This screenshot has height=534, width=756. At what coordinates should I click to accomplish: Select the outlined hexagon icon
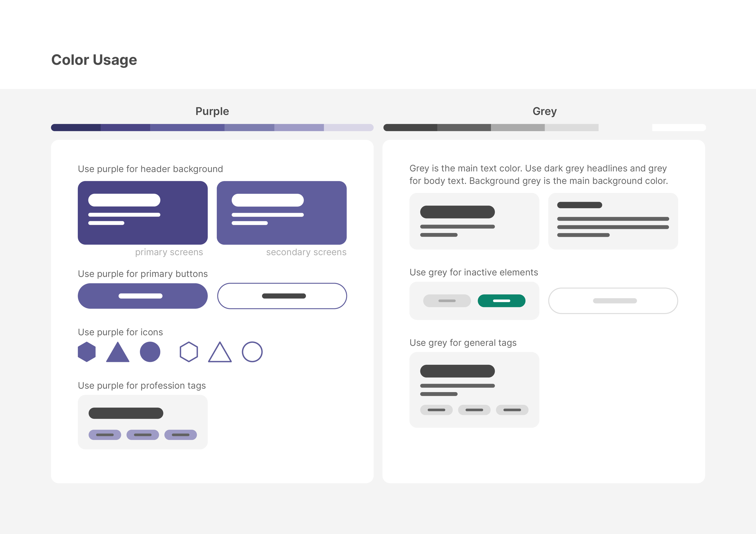point(189,352)
